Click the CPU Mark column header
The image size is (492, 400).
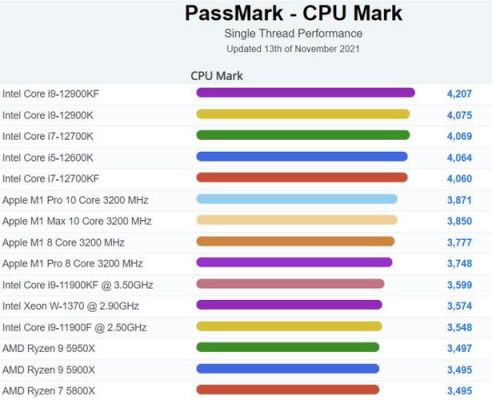coord(217,76)
